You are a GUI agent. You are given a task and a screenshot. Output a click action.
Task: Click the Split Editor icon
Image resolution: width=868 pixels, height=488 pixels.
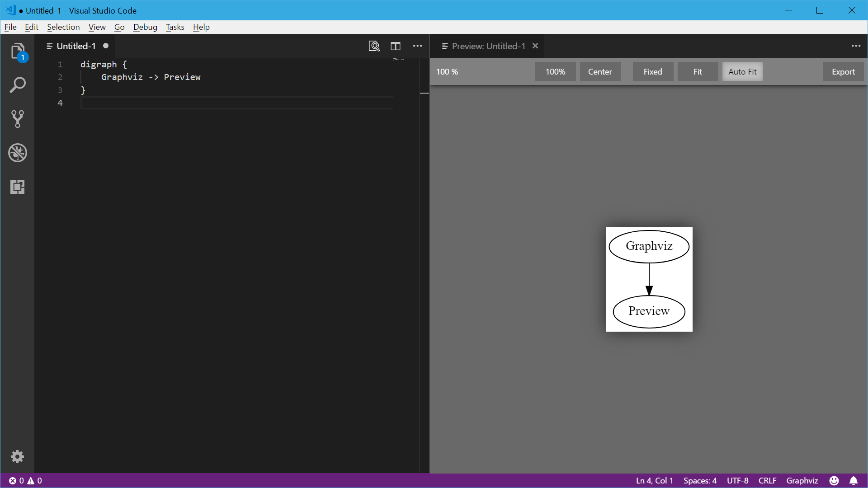(x=396, y=46)
